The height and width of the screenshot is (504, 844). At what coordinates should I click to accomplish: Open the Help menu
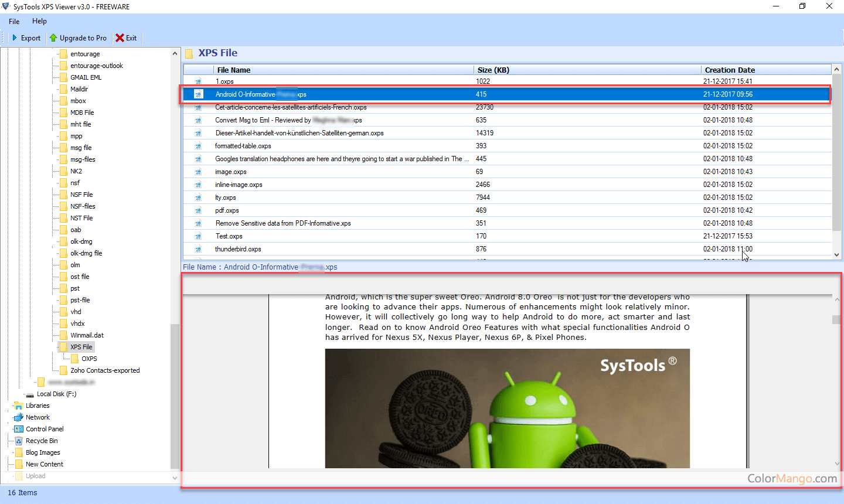pyautogui.click(x=39, y=21)
